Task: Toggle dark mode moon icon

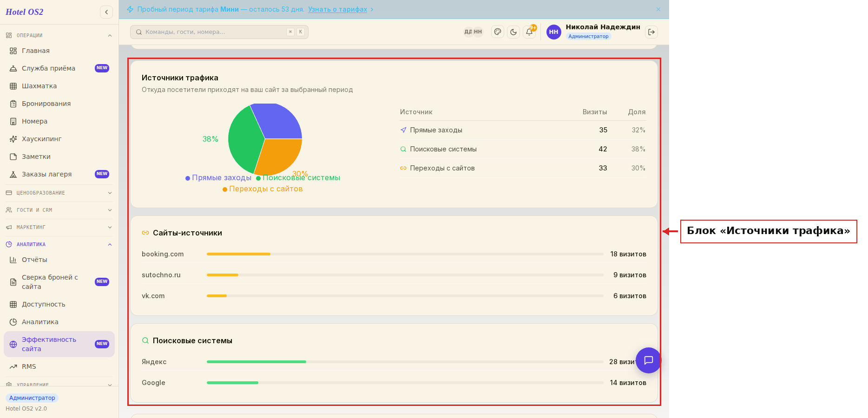Action: 513,32
